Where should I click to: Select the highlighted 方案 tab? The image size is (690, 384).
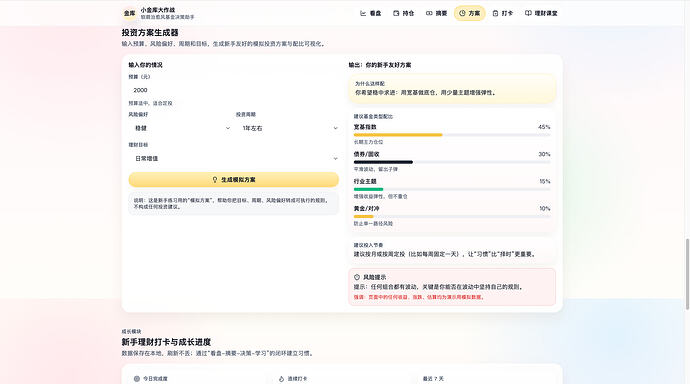pos(470,13)
